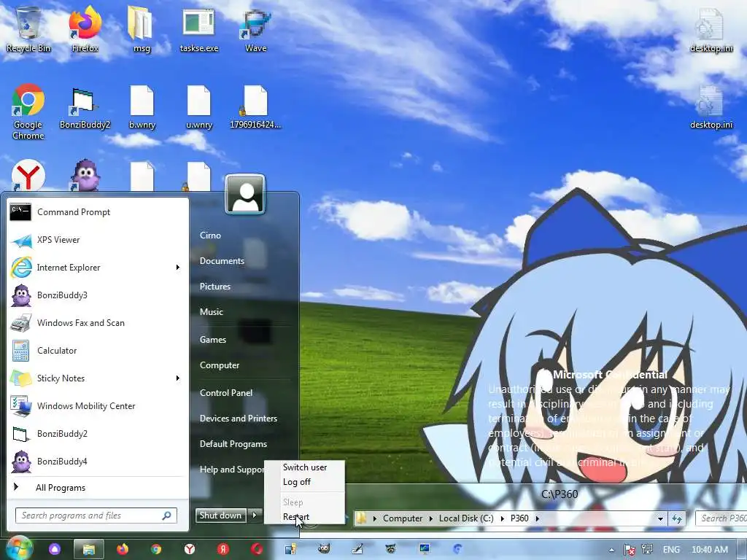Open Control Panel from Start menu
The width and height of the screenshot is (747, 560).
(226, 393)
